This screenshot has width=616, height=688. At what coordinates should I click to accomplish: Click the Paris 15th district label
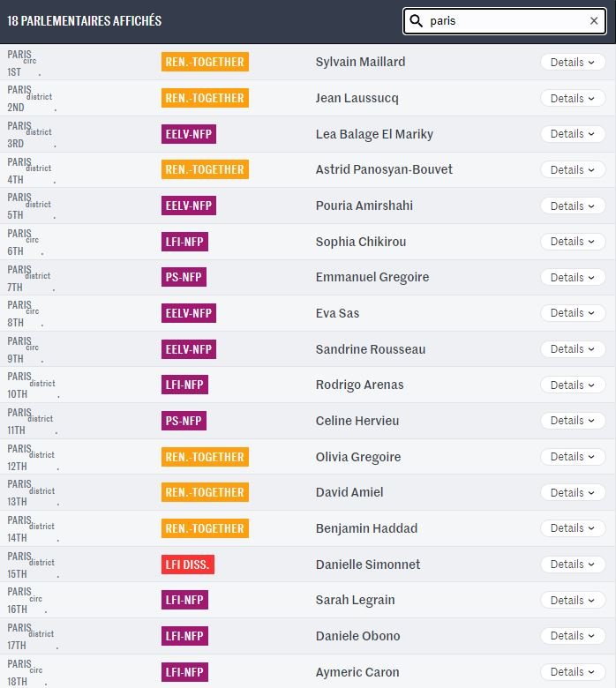33,565
